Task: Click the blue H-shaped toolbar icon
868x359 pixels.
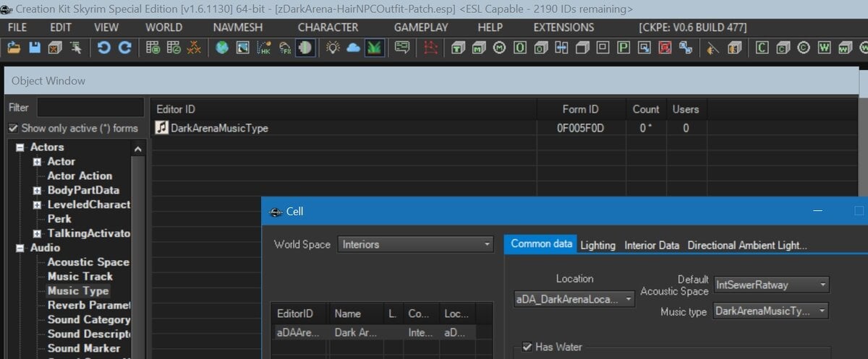Action: 561,48
